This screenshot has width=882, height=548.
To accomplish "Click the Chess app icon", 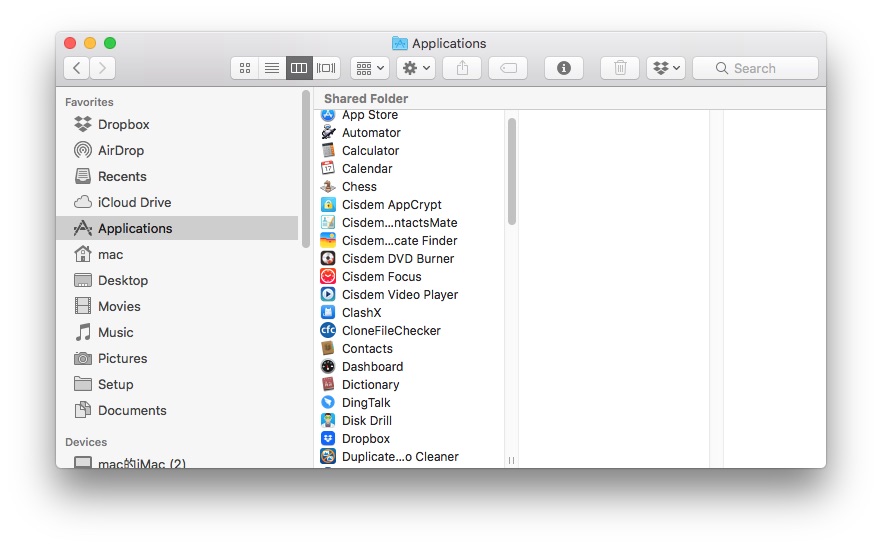I will coord(328,186).
